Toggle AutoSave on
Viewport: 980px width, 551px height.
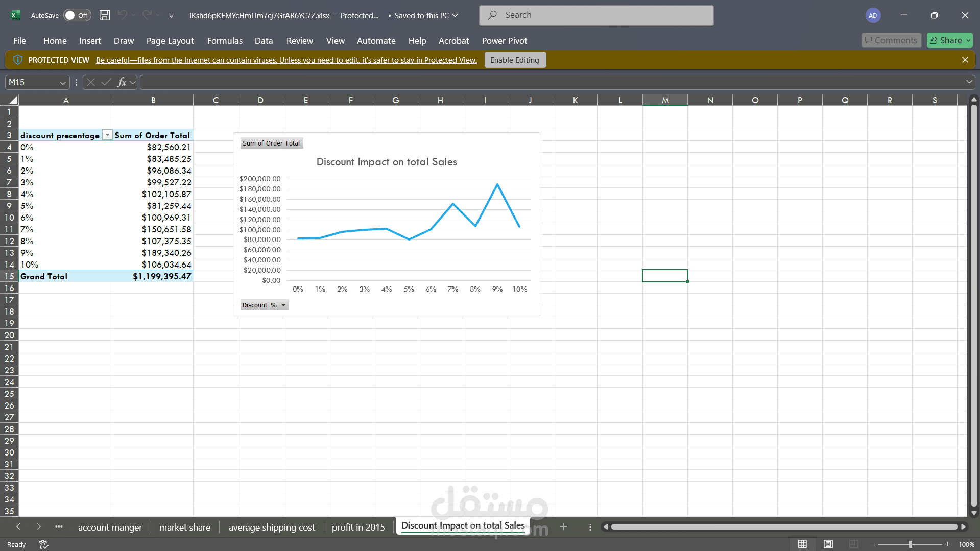pos(76,15)
